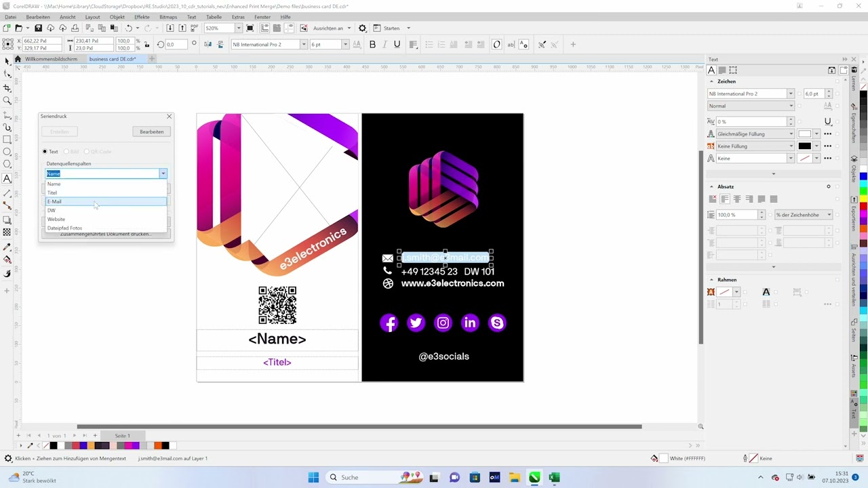This screenshot has width=868, height=488.
Task: Open the Bearbeiten menu
Action: click(x=38, y=17)
